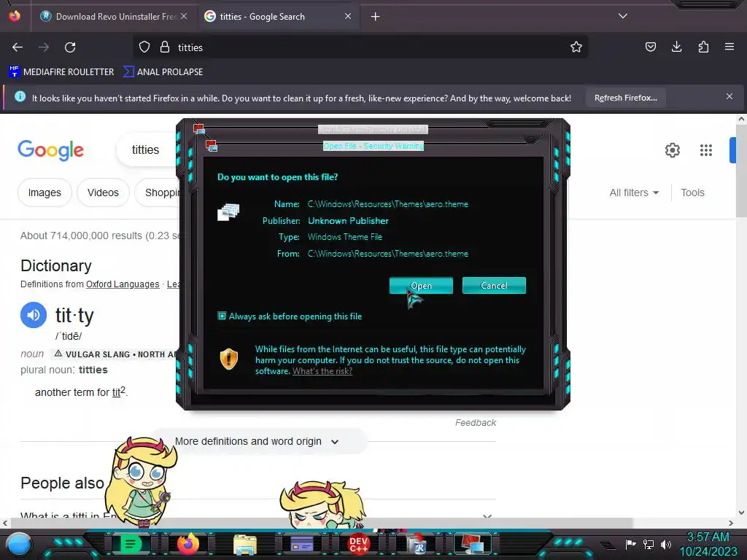
Task: Click the horizontal page scrollbar
Action: tap(320, 523)
